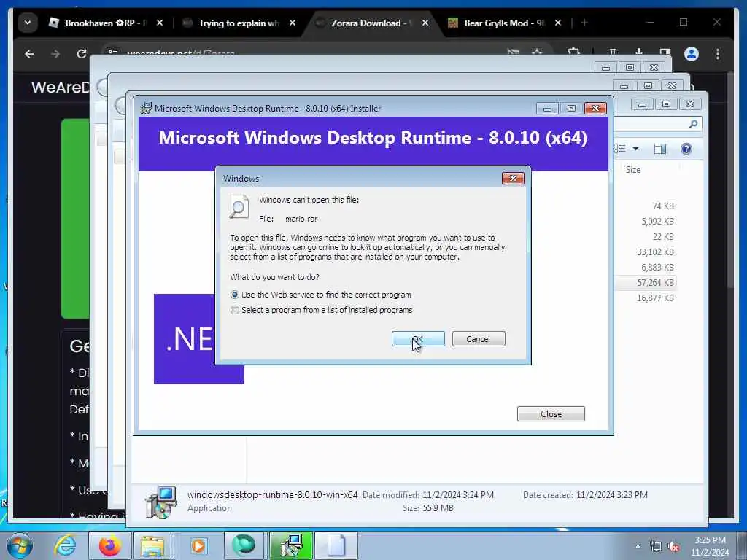Click the Close button in Runtime installer
Viewport: 747px width, 560px height.
551,414
